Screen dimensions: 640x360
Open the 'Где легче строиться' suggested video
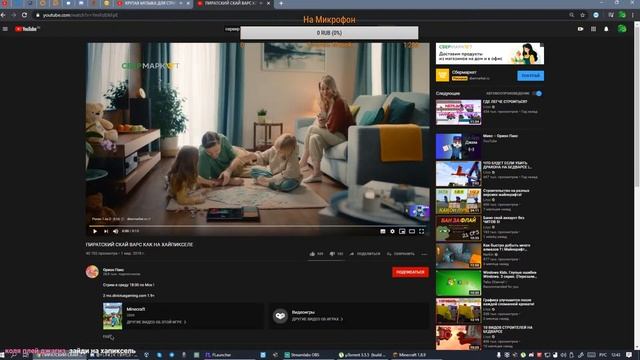[458, 112]
